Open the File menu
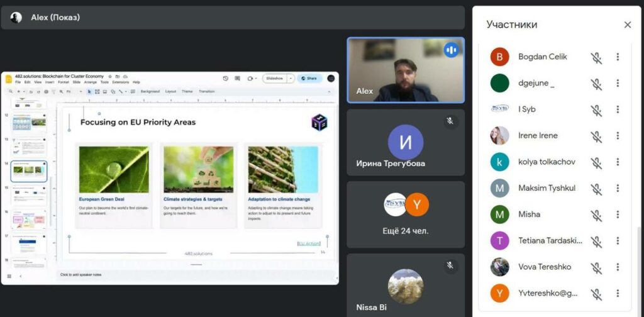644x317 pixels. coord(18,82)
